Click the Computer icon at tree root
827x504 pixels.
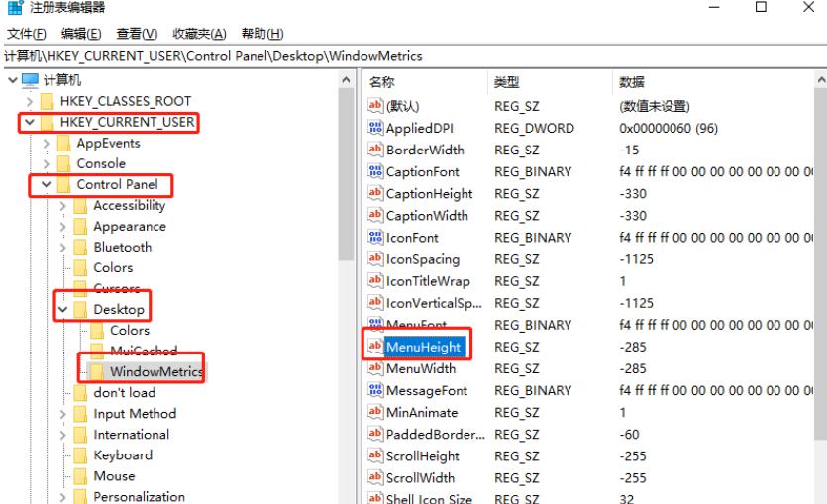coord(30,80)
